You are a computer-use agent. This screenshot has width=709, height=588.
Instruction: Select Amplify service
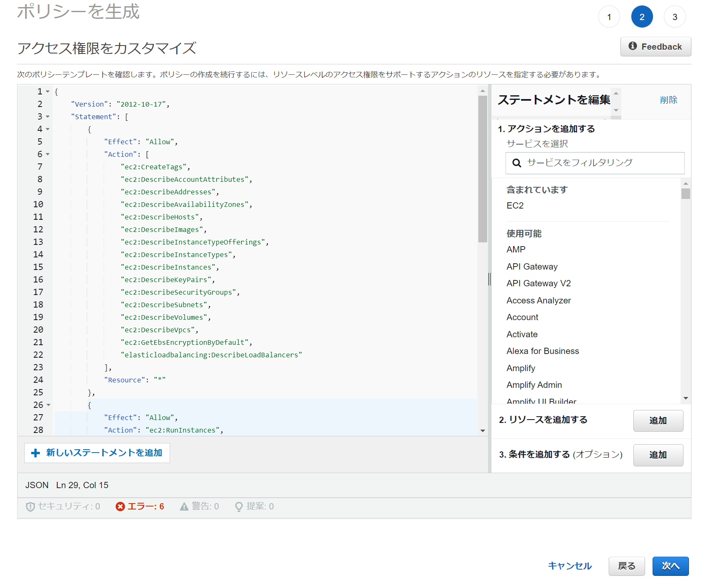pyautogui.click(x=521, y=368)
